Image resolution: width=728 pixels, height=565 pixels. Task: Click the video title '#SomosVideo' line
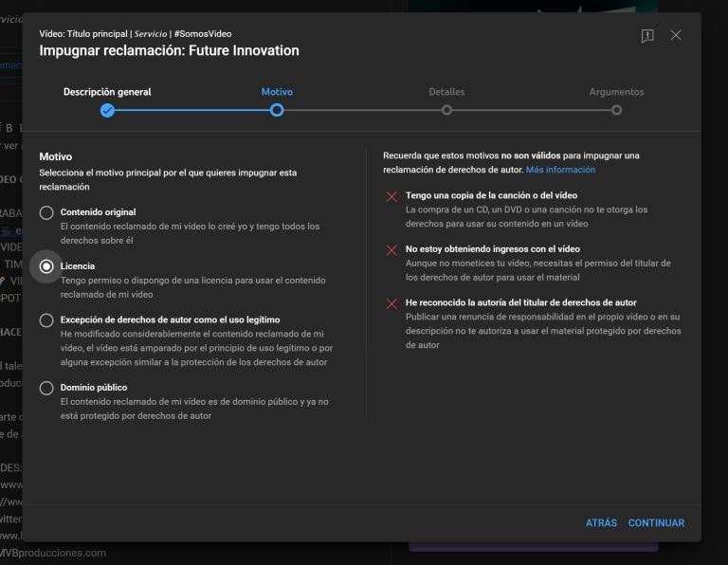pos(136,34)
